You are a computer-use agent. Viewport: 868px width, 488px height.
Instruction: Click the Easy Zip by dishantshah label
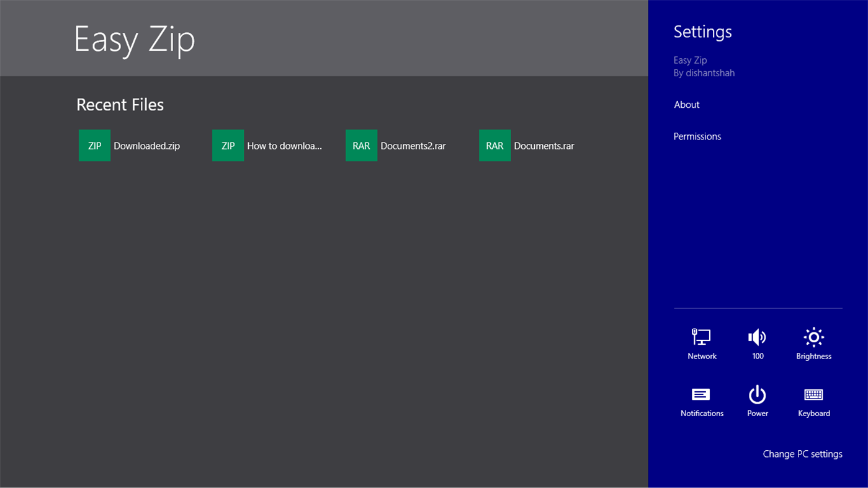click(704, 66)
